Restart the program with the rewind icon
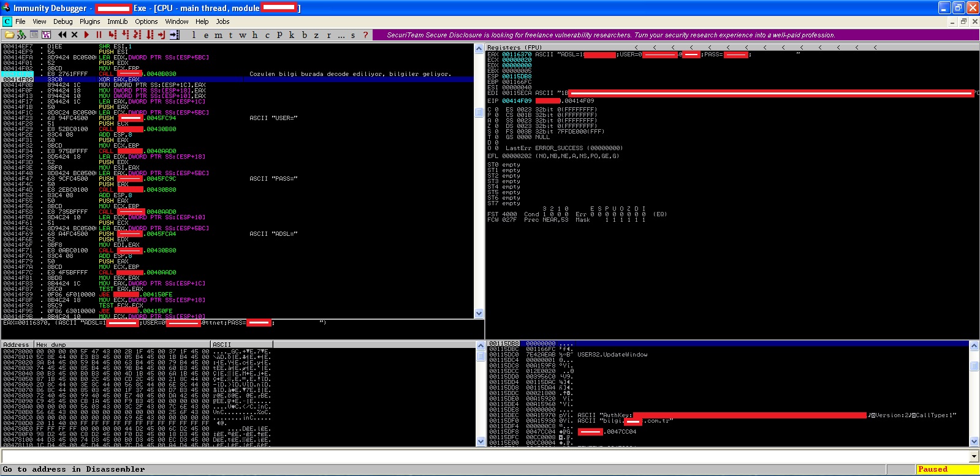The height and width of the screenshot is (476, 980). tap(62, 35)
